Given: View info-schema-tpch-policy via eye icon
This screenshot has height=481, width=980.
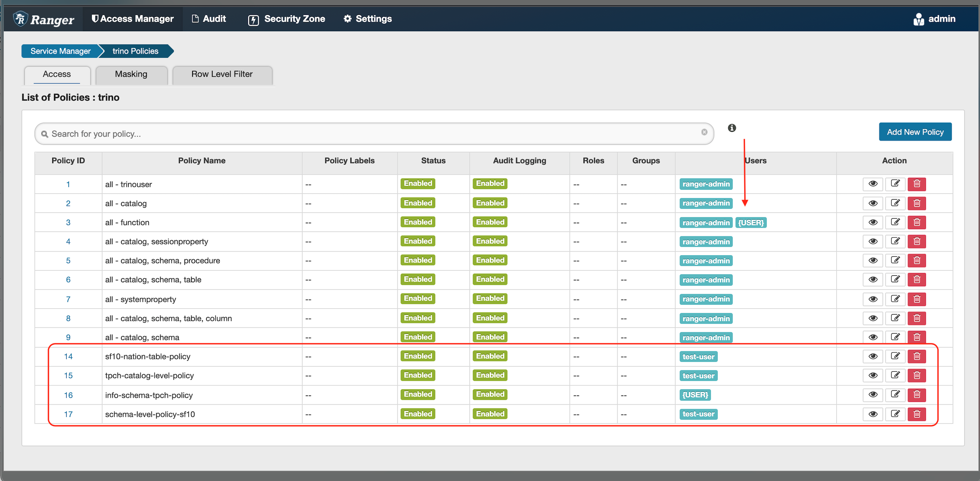Looking at the screenshot, I should click(873, 394).
